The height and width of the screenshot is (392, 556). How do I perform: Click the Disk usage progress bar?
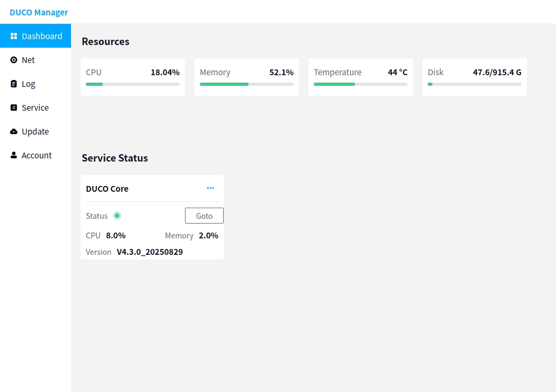click(x=474, y=84)
